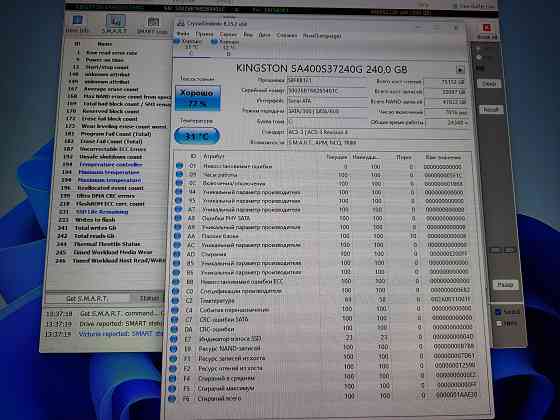Open Правка menu
The height and width of the screenshot is (420, 560).
pos(204,34)
